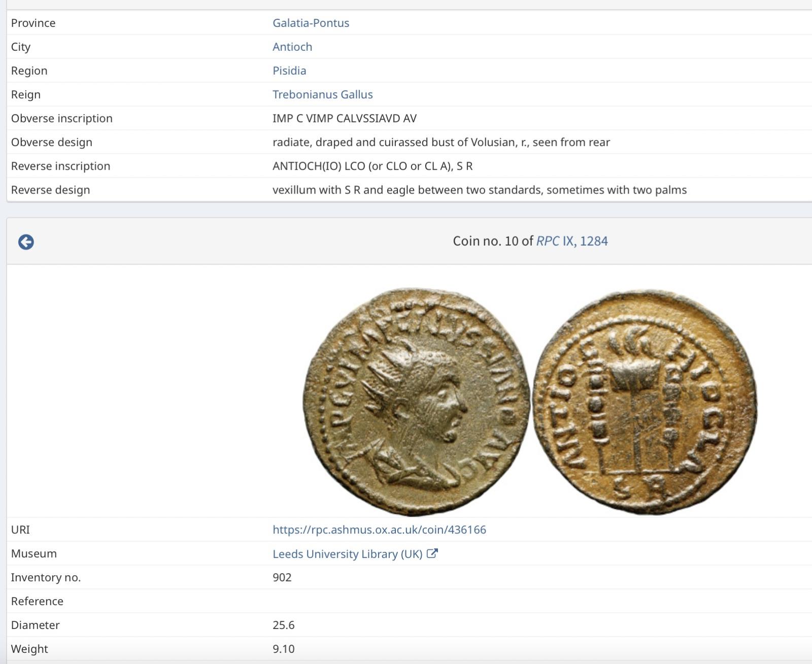
Task: Click the coin reverse image showing standards
Action: pos(645,402)
